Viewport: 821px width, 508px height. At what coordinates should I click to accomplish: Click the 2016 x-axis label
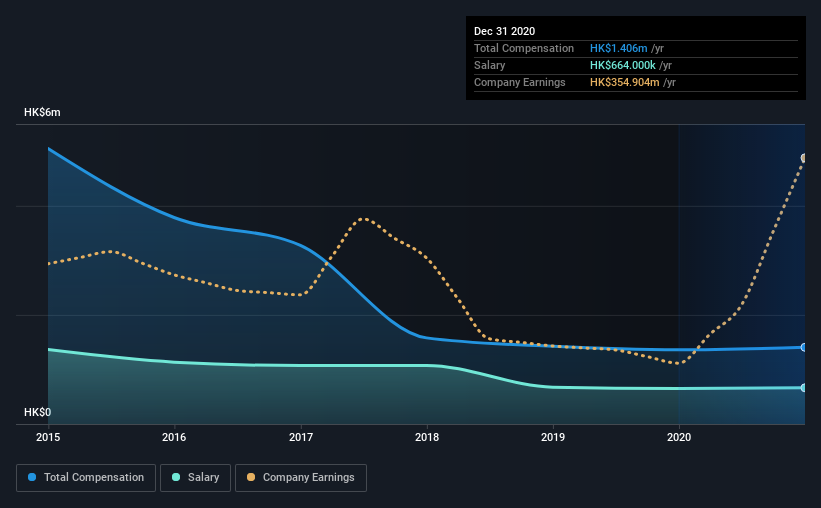(174, 437)
